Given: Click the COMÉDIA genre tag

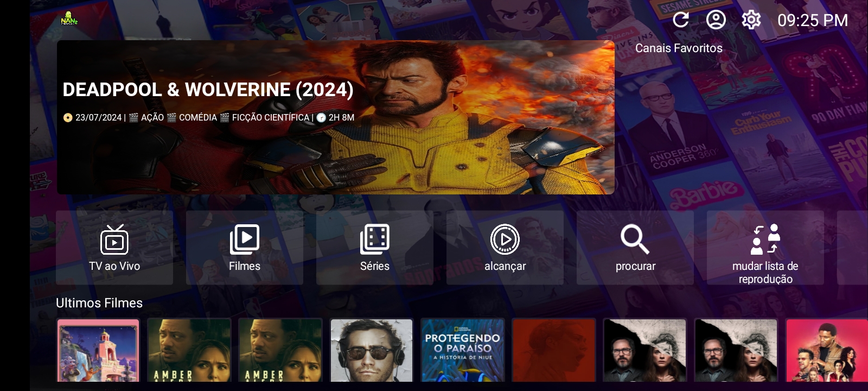Looking at the screenshot, I should [198, 117].
